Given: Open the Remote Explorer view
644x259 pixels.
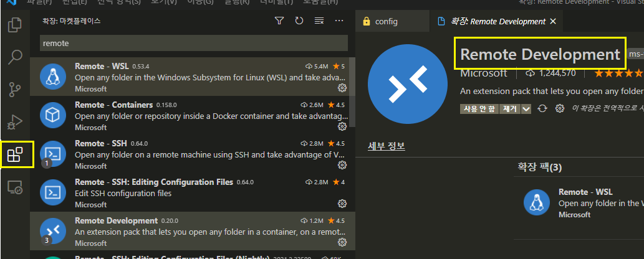Looking at the screenshot, I should click(15, 187).
